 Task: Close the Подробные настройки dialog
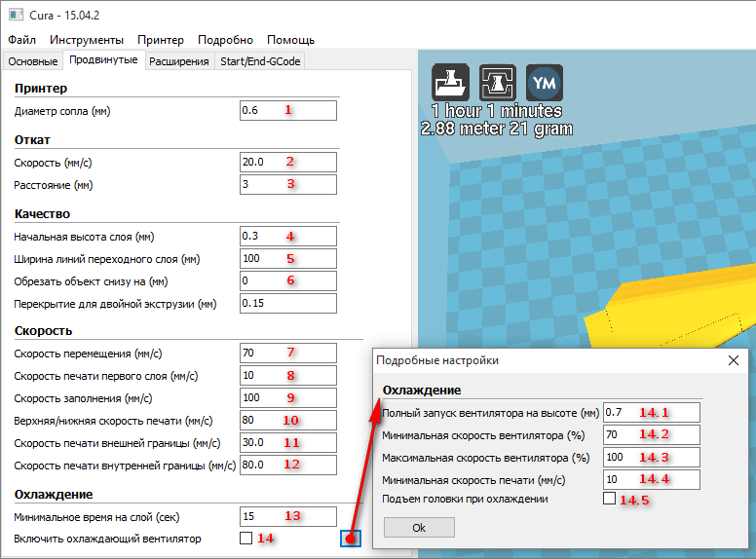coord(734,360)
